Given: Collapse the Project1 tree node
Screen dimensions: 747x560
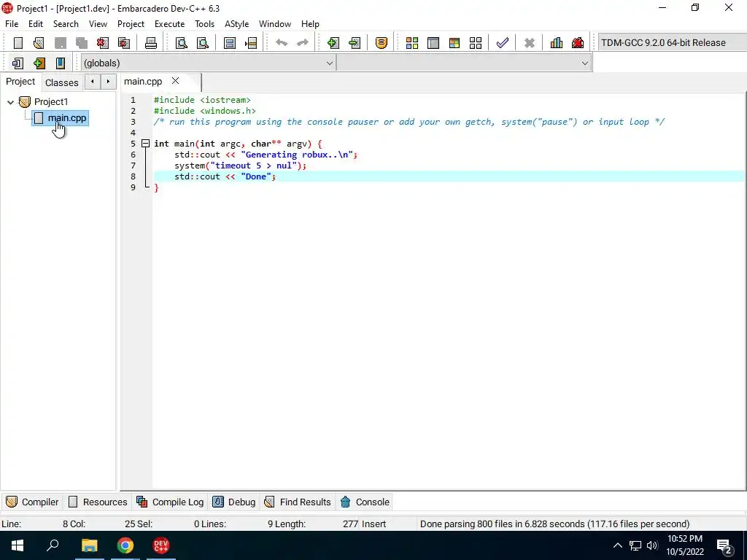Looking at the screenshot, I should click(x=10, y=102).
